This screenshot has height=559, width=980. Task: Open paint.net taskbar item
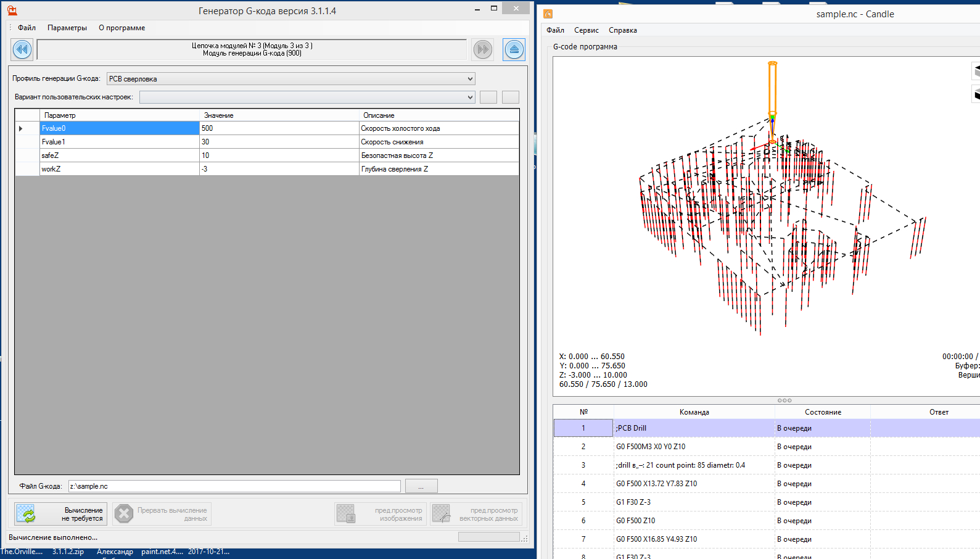coord(162,552)
